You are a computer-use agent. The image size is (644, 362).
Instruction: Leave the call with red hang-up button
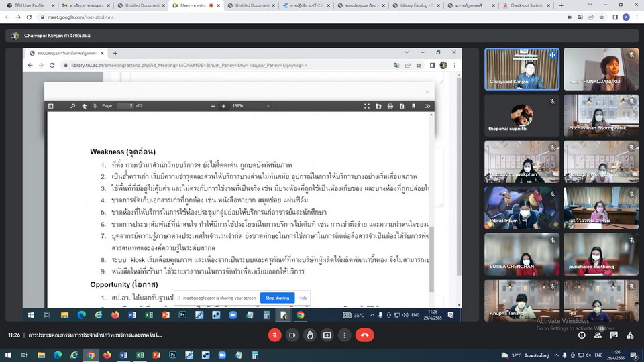pyautogui.click(x=364, y=335)
